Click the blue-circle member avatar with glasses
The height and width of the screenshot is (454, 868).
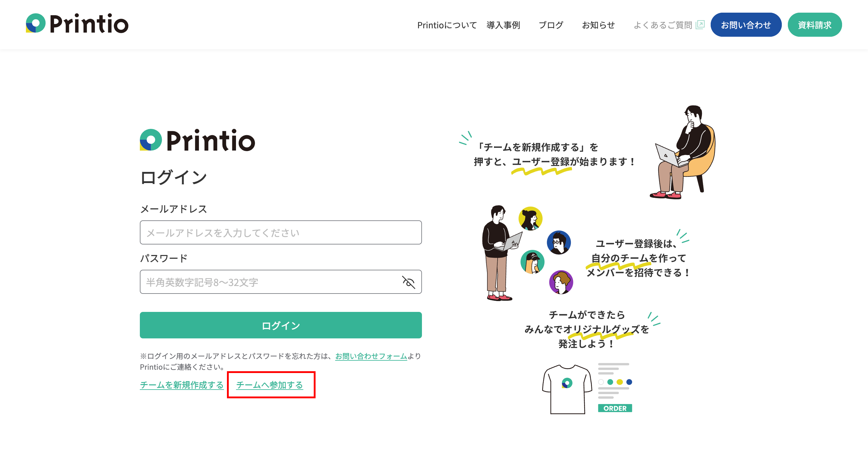pyautogui.click(x=559, y=243)
